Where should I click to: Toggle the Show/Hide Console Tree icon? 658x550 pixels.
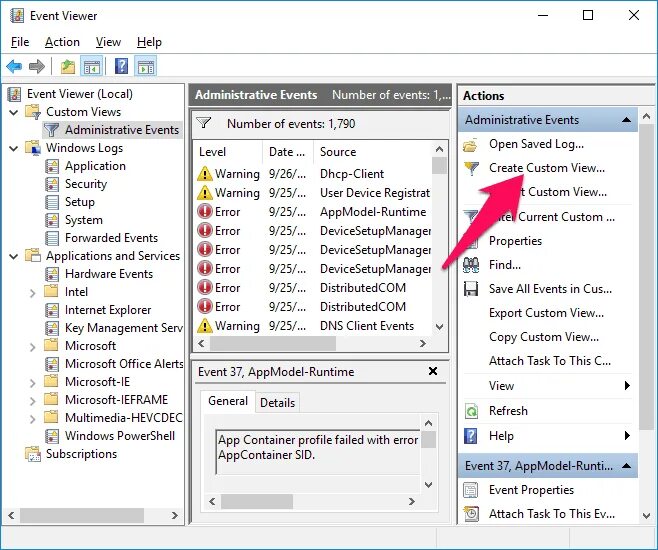point(91,66)
